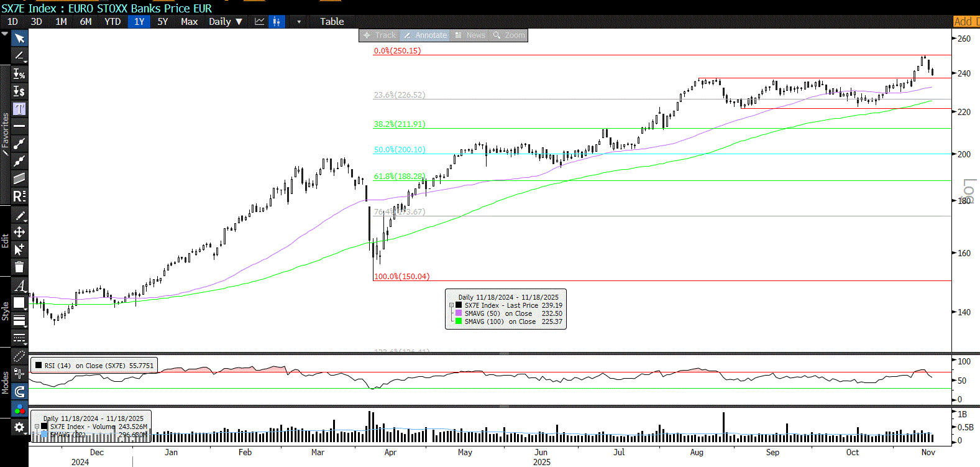Toggle the magnet snap mode

(x=19, y=391)
